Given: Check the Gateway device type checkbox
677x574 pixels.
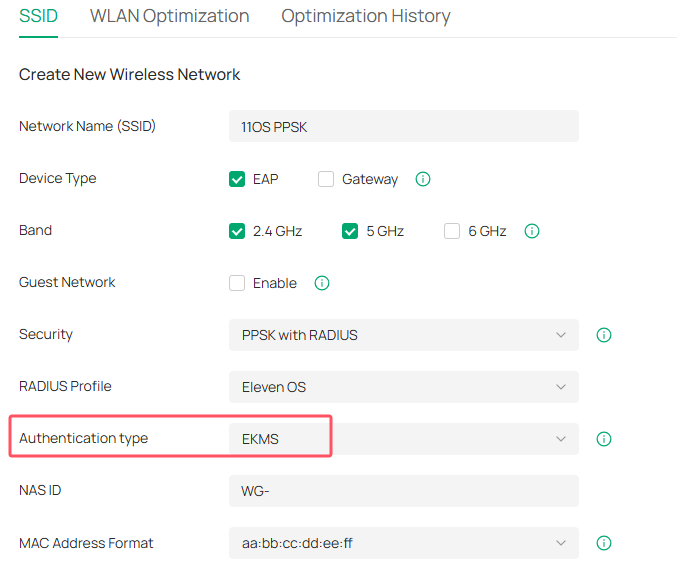Looking at the screenshot, I should coord(326,179).
